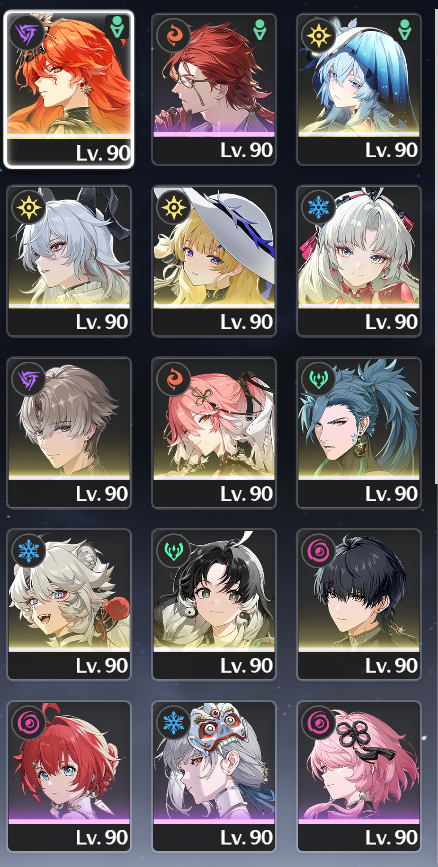Select black-haired girl with Aero element
Viewport: 438px width, 867px height.
coord(213,604)
